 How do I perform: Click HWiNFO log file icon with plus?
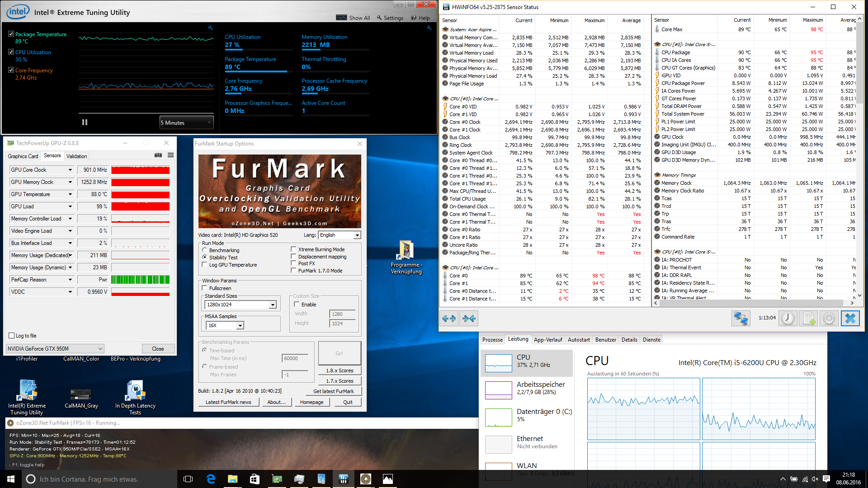[809, 319]
